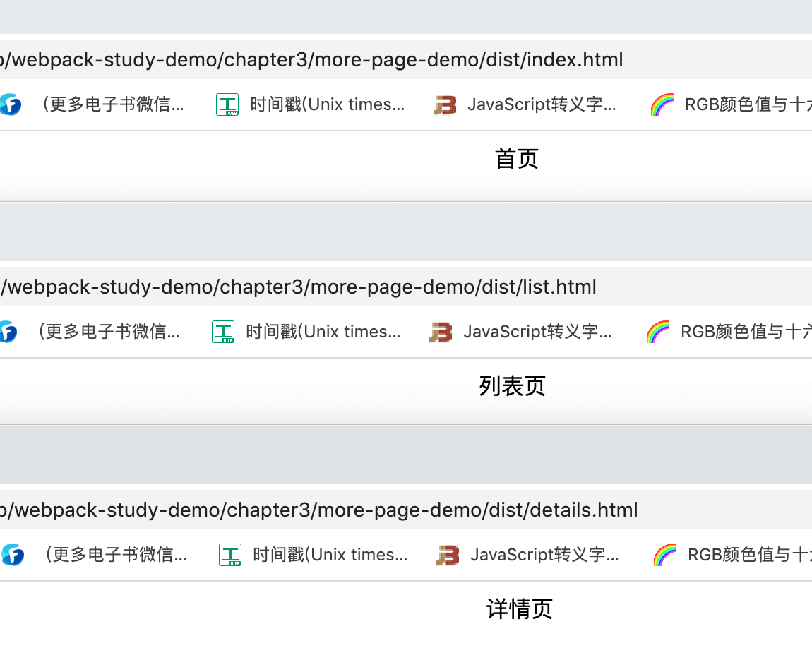
Task: Open 时间戳(Unix times… bookmark label in index.html window
Action: 327,105
